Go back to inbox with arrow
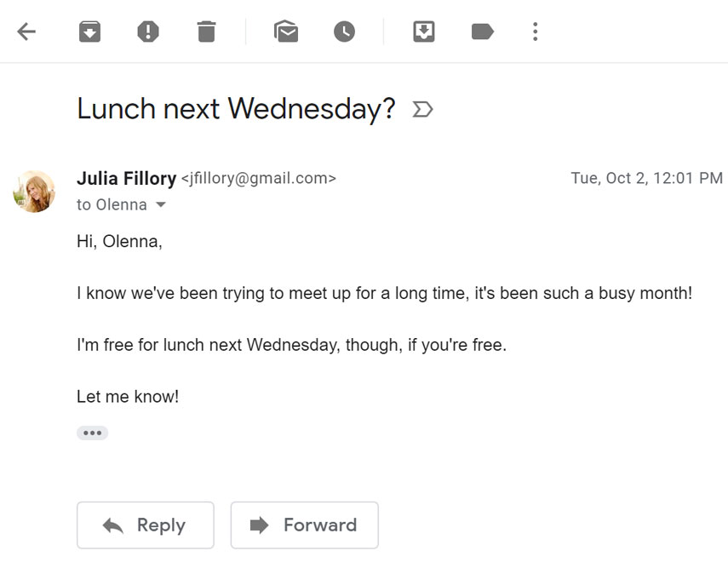Viewport: 728px width, 568px height. (26, 32)
